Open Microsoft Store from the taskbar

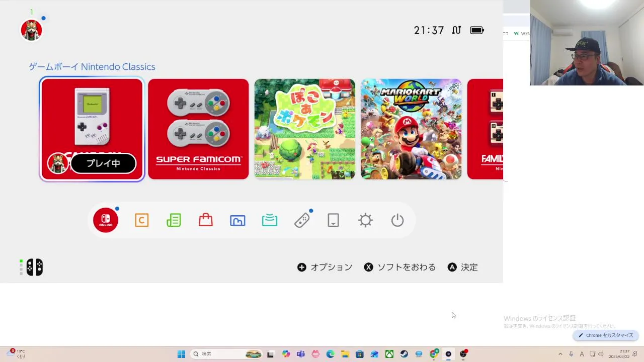click(360, 354)
